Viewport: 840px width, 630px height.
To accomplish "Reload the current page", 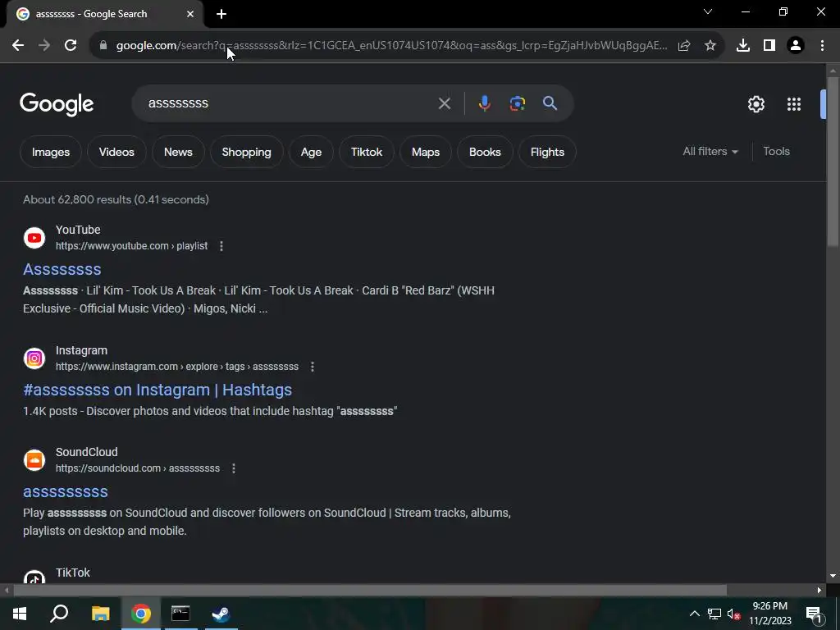I will click(71, 46).
